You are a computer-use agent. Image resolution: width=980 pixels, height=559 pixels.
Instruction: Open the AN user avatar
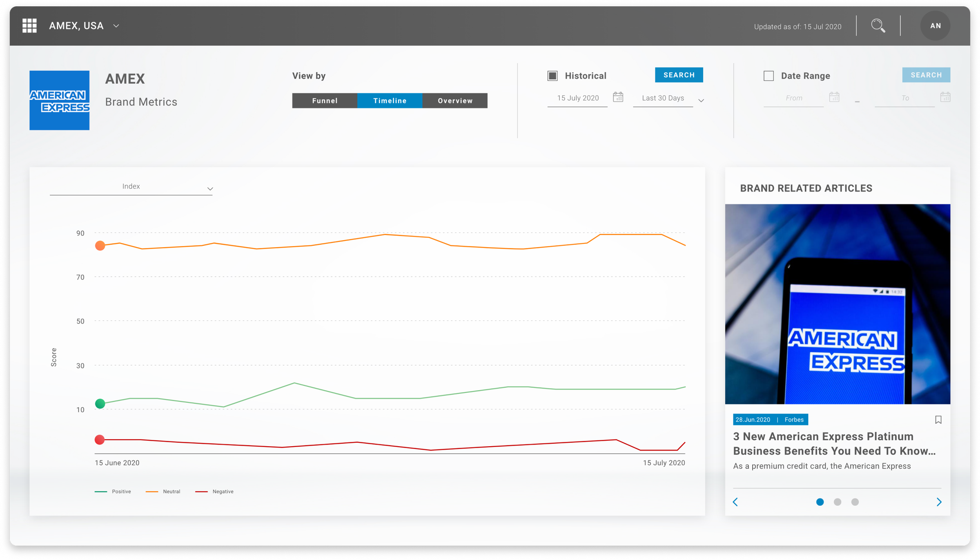click(935, 26)
